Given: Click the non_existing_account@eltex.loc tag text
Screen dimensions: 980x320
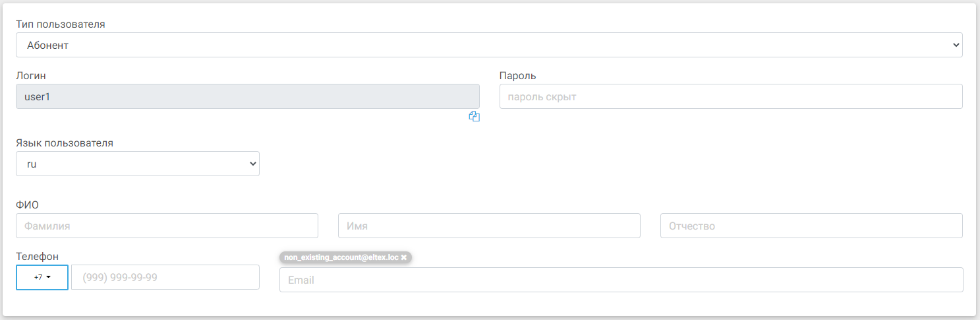Looking at the screenshot, I should tap(341, 257).
